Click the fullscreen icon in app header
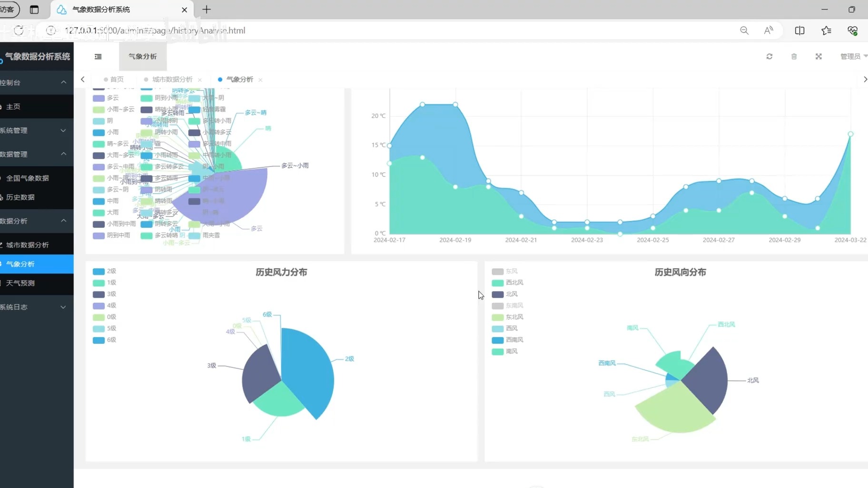 pos(819,57)
